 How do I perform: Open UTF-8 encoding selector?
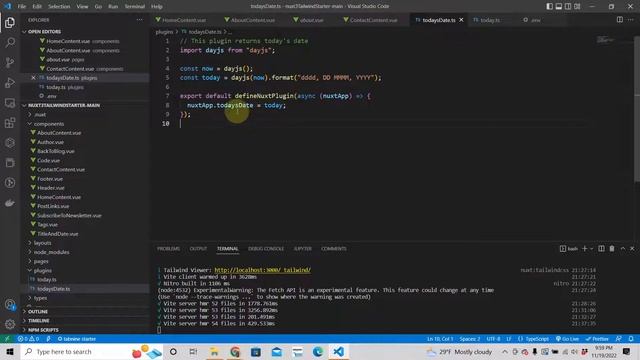(x=493, y=339)
